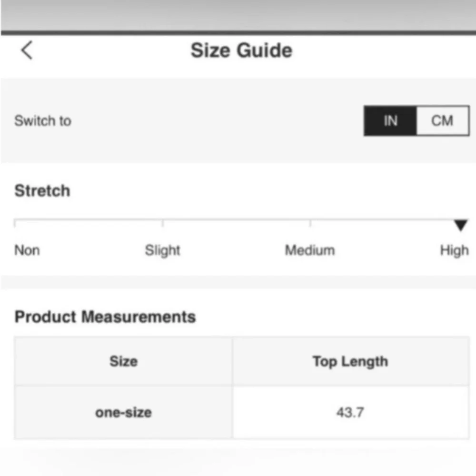476x476 pixels.
Task: Click the Non stretch label
Action: (x=27, y=250)
